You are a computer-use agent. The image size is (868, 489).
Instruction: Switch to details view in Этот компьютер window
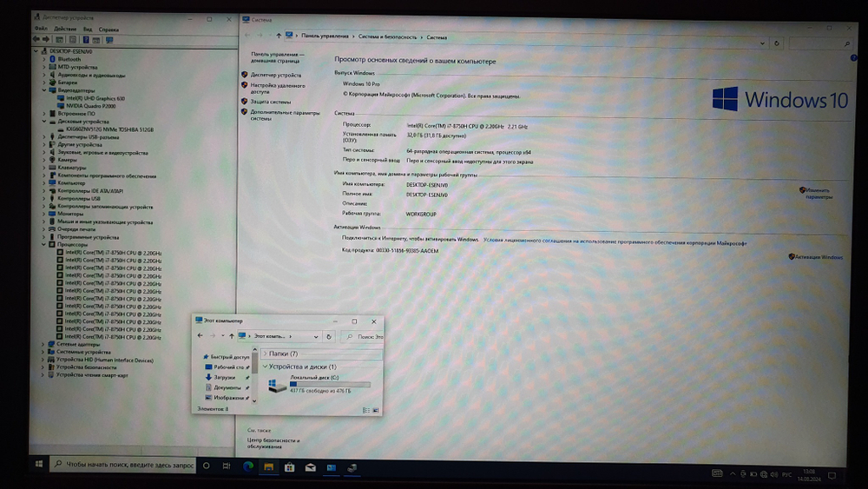[365, 410]
